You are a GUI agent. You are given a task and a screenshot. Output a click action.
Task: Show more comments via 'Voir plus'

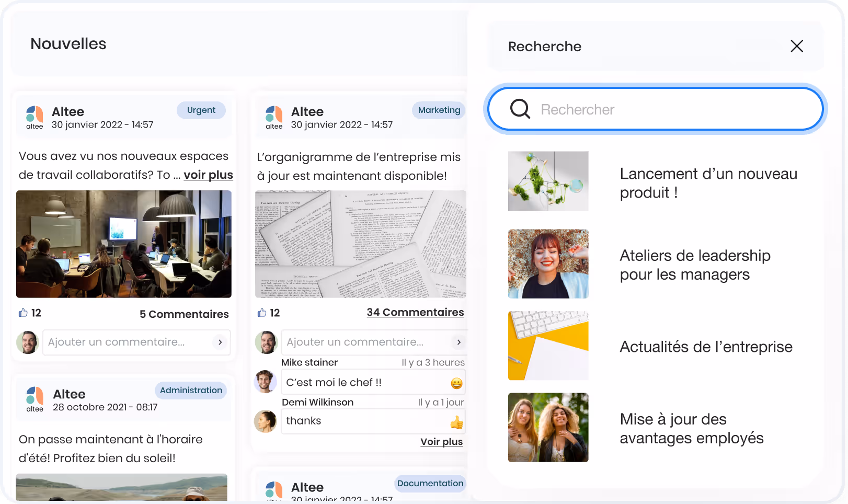pyautogui.click(x=442, y=442)
